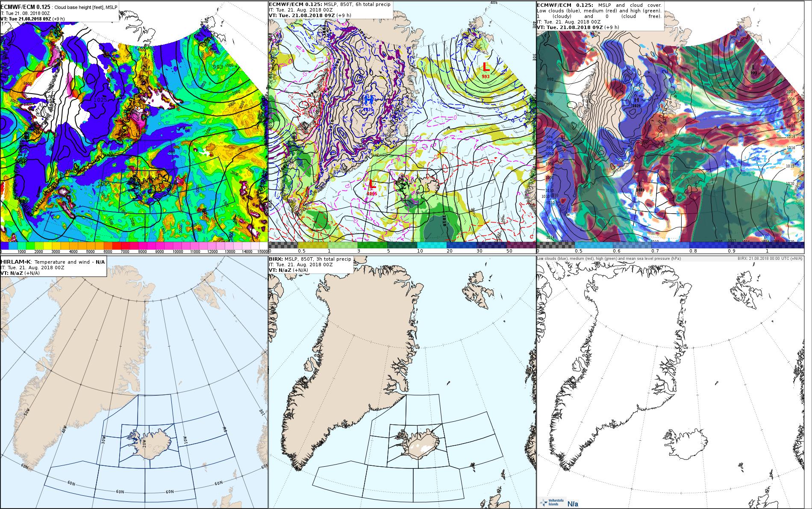Select gray checkered zero cloud cover swatch
Image resolution: width=812 pixels, height=509 pixels.
point(556,245)
